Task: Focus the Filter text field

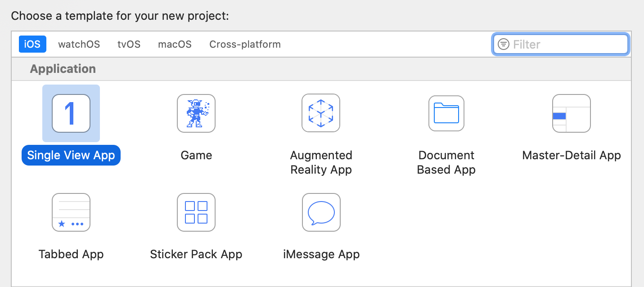Action: 567,44
